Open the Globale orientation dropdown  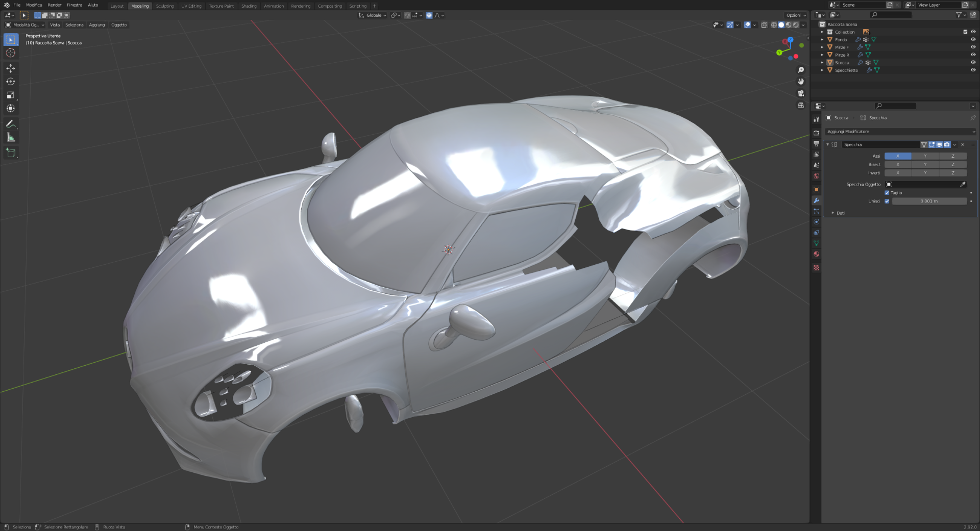tap(373, 15)
